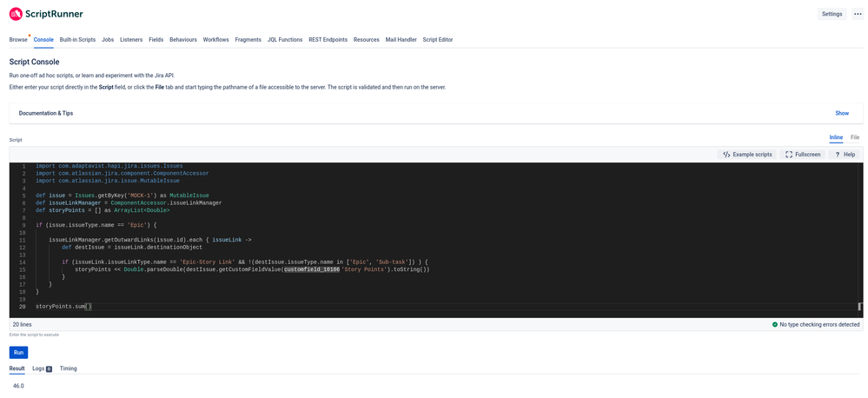
Task: Click inside line 20 storyPoints.sum()
Action: pos(63,306)
